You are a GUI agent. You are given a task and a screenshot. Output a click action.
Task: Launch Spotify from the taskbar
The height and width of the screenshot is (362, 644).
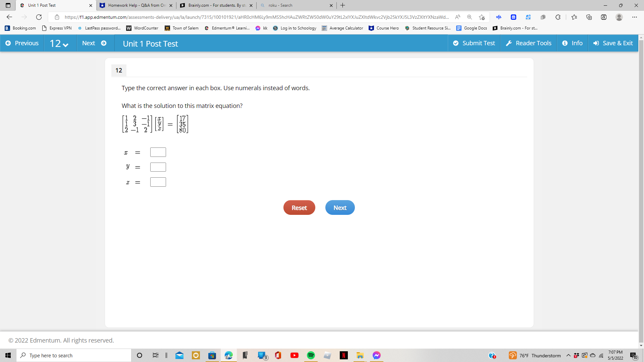[311, 355]
